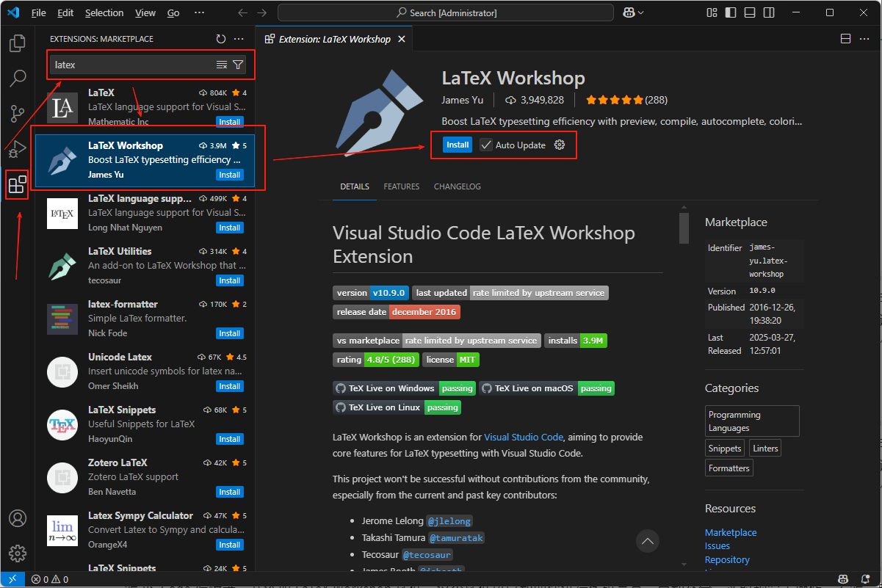Toggle the Auto Update checkbox
Screen dimensions: 882x588
pyautogui.click(x=486, y=145)
